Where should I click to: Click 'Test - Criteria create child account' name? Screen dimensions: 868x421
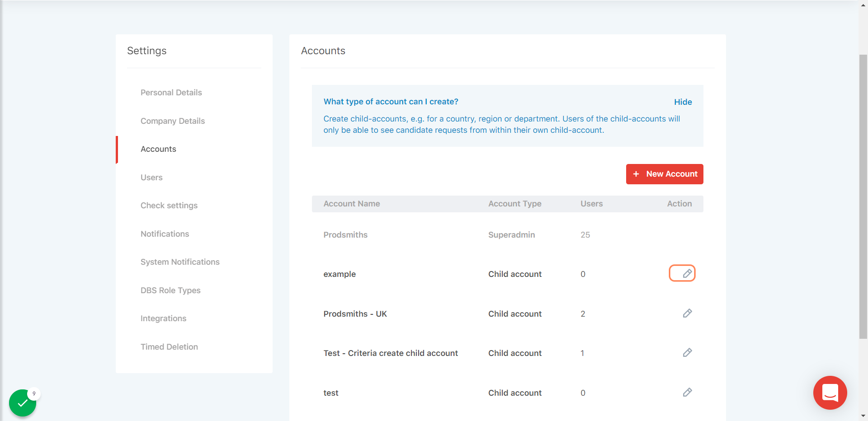click(391, 353)
